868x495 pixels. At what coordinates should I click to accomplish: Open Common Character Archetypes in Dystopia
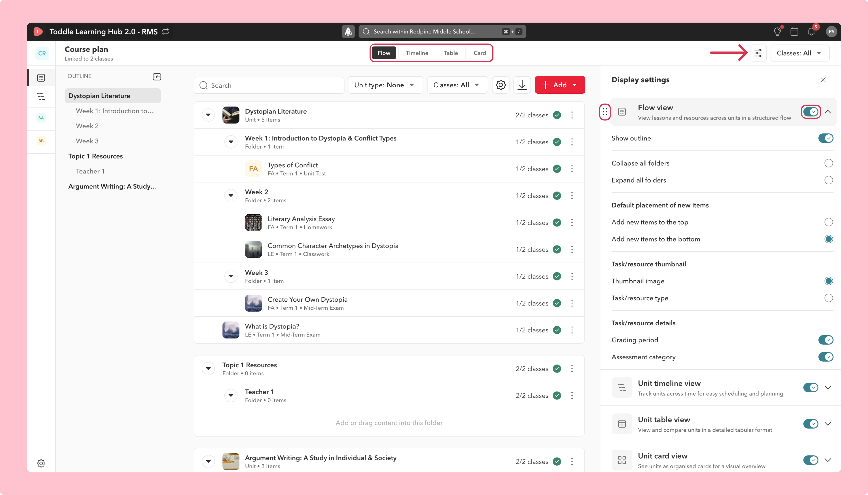pos(333,246)
